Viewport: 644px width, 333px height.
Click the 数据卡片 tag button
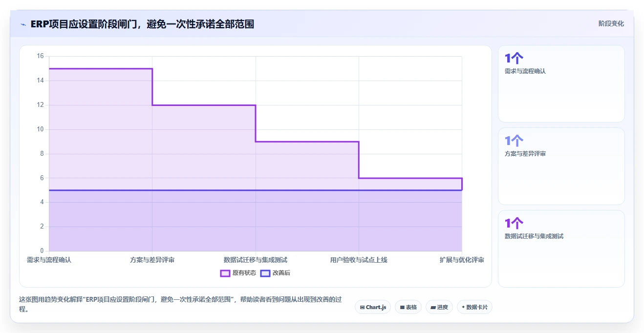[x=474, y=307]
